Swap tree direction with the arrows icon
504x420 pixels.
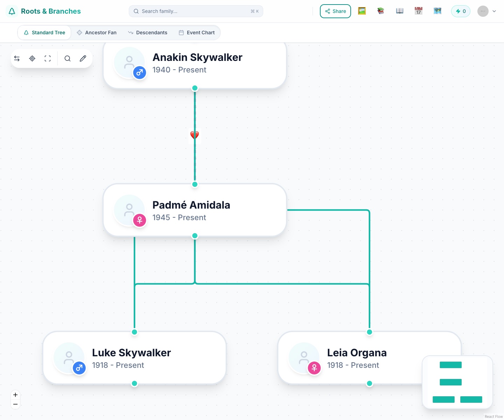click(17, 58)
